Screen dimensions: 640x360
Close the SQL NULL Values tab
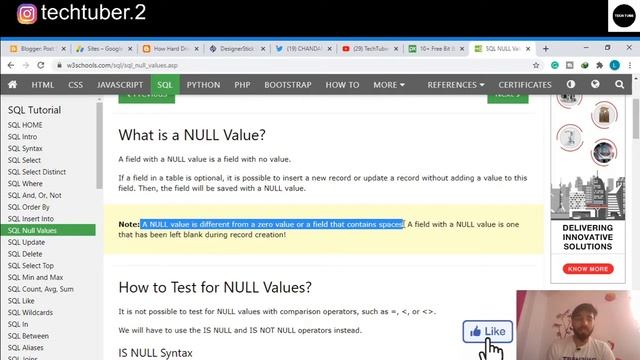click(528, 49)
